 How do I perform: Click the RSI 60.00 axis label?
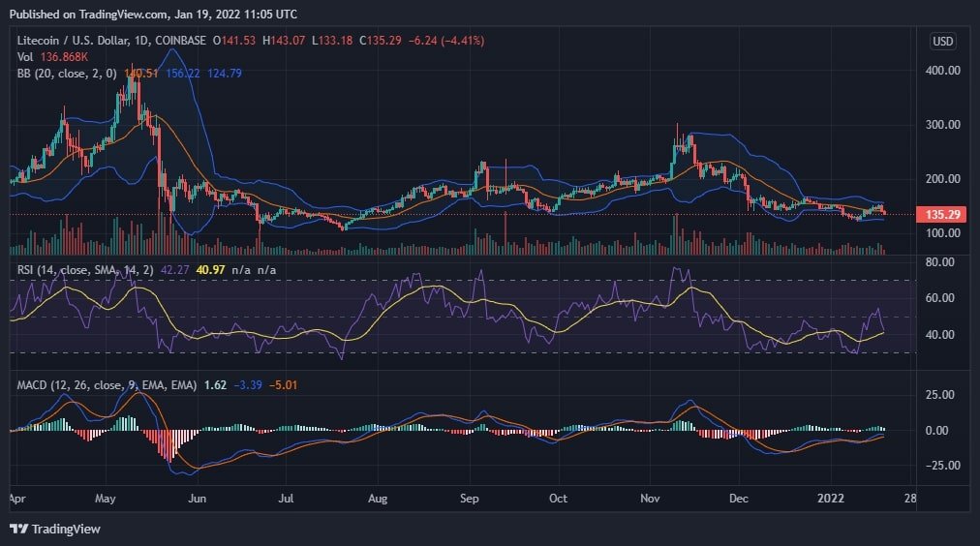coord(939,298)
